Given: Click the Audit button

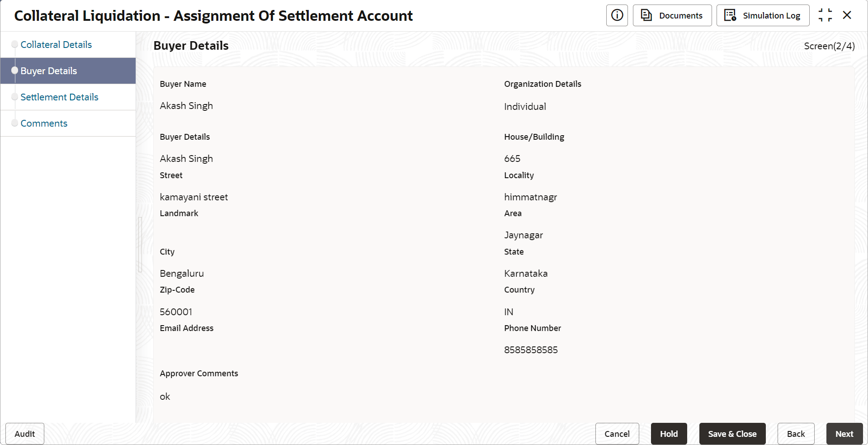Looking at the screenshot, I should click(25, 434).
